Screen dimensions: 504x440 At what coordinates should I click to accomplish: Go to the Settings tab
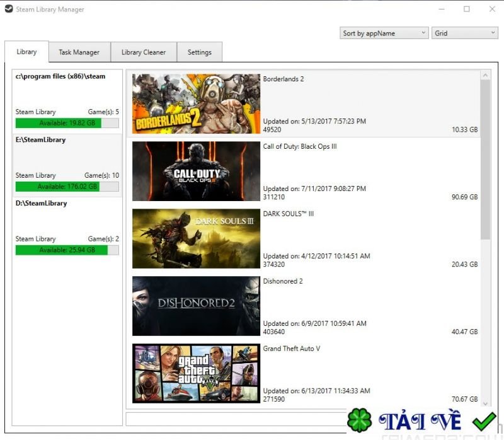[199, 52]
